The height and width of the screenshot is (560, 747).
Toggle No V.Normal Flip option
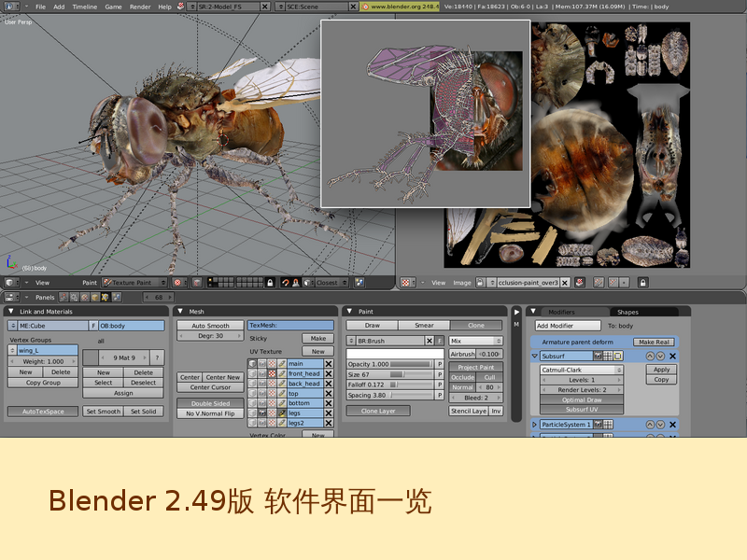(x=210, y=413)
